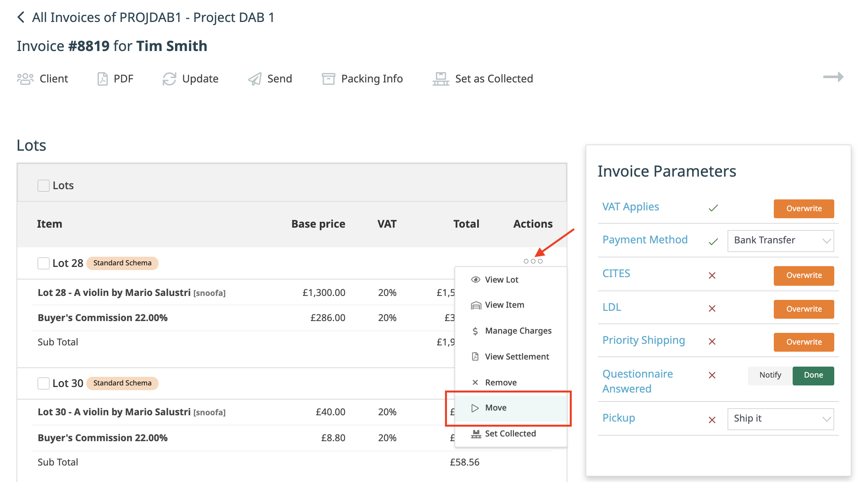868x482 pixels.
Task: Open the Bank Transfer payment method dropdown
Action: [780, 241]
